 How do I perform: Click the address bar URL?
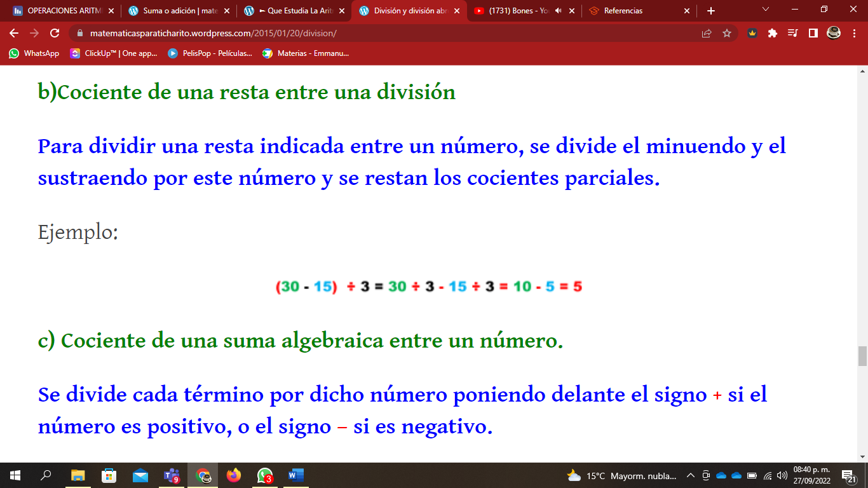click(x=191, y=32)
